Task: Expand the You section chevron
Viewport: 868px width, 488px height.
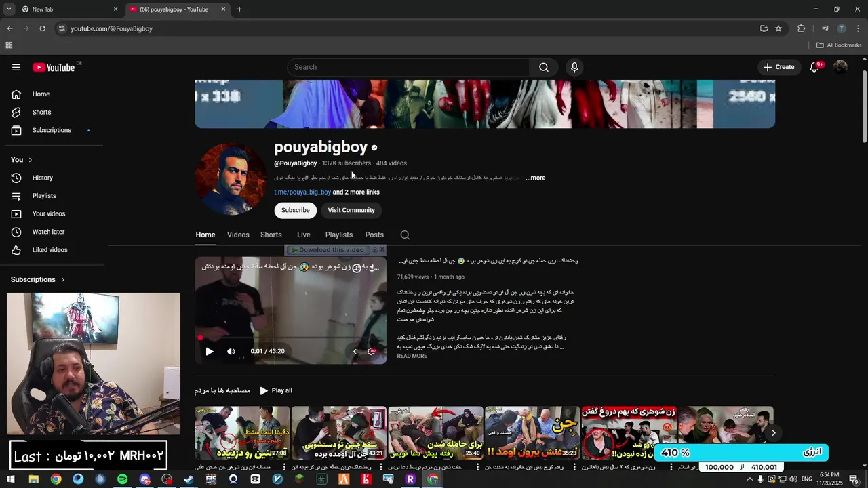Action: pos(31,160)
